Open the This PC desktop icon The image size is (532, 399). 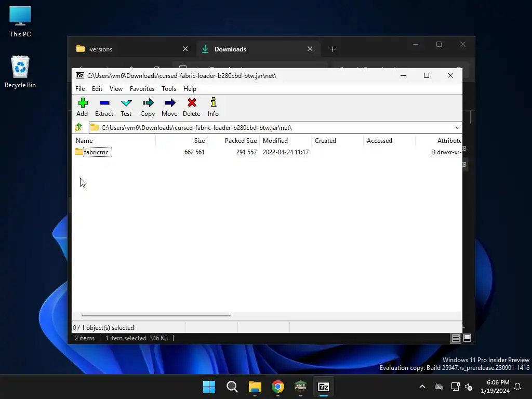[x=20, y=22]
